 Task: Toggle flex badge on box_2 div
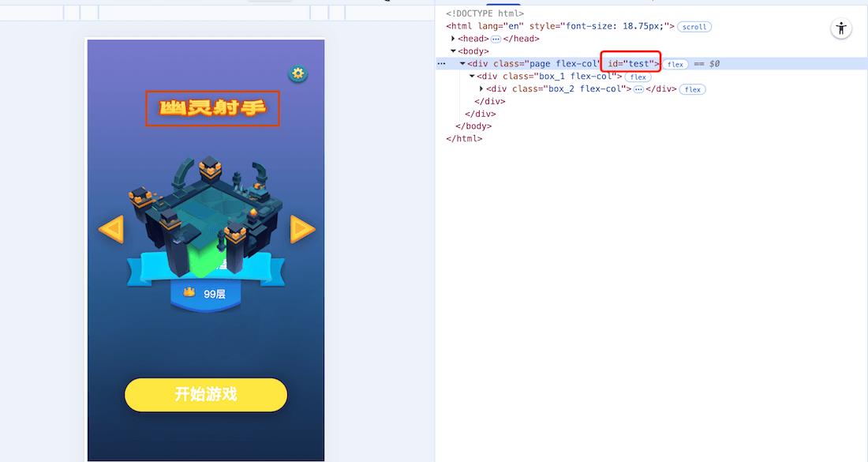click(x=693, y=89)
